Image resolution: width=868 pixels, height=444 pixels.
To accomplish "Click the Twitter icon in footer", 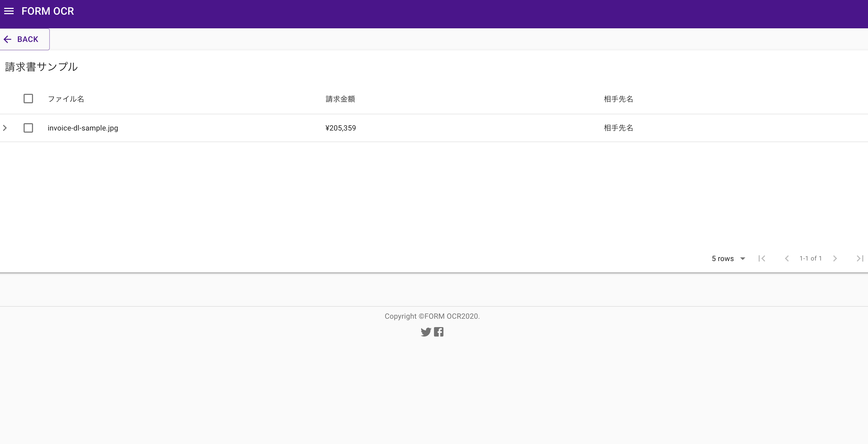I will click(426, 332).
